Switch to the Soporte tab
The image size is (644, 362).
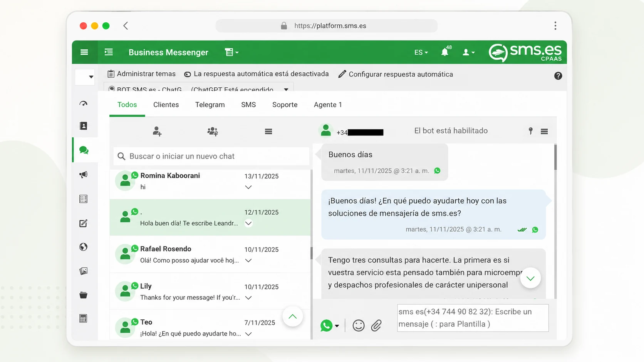(285, 105)
